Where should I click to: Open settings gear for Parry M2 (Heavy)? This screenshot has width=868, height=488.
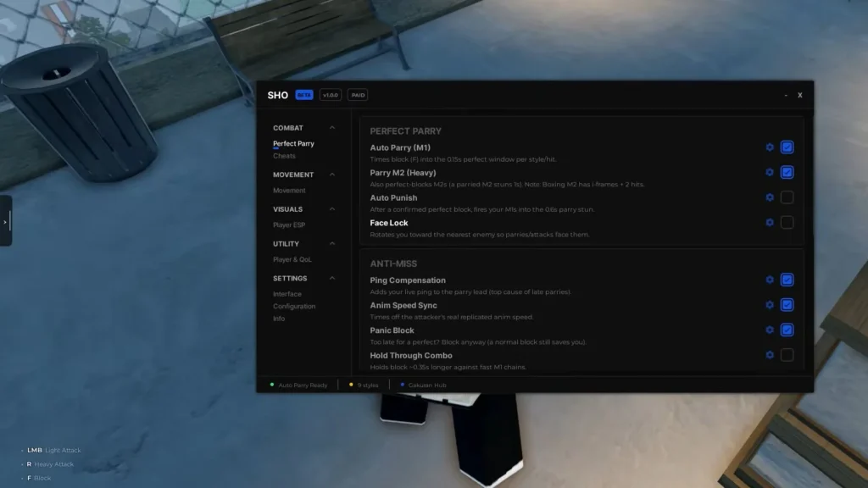click(x=770, y=172)
